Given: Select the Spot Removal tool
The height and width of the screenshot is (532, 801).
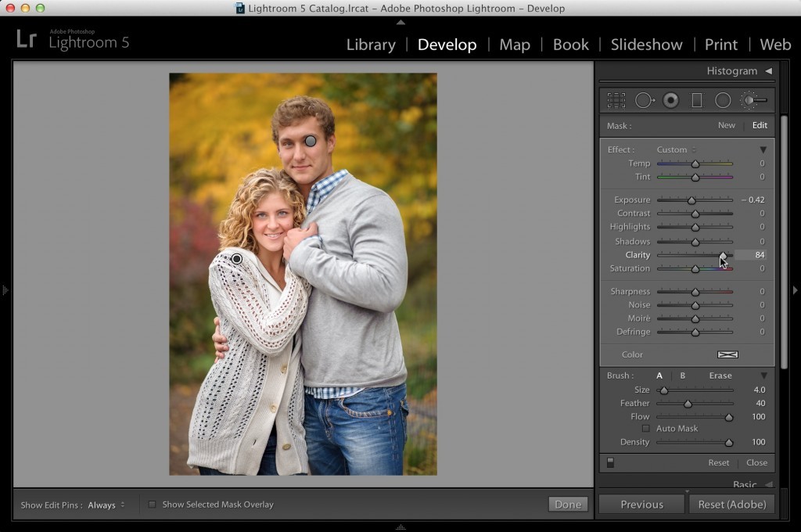Looking at the screenshot, I should (x=645, y=99).
